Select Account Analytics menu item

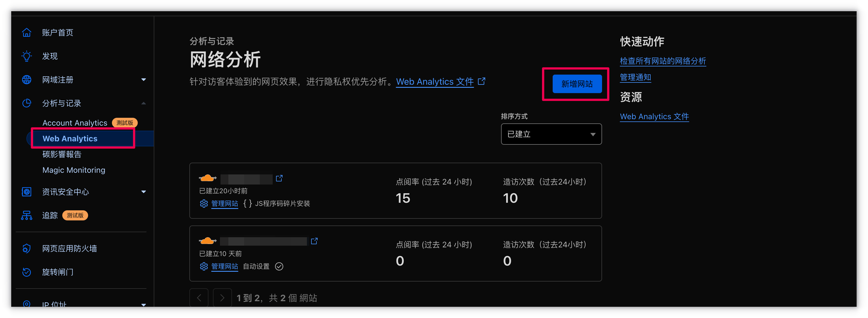[75, 123]
